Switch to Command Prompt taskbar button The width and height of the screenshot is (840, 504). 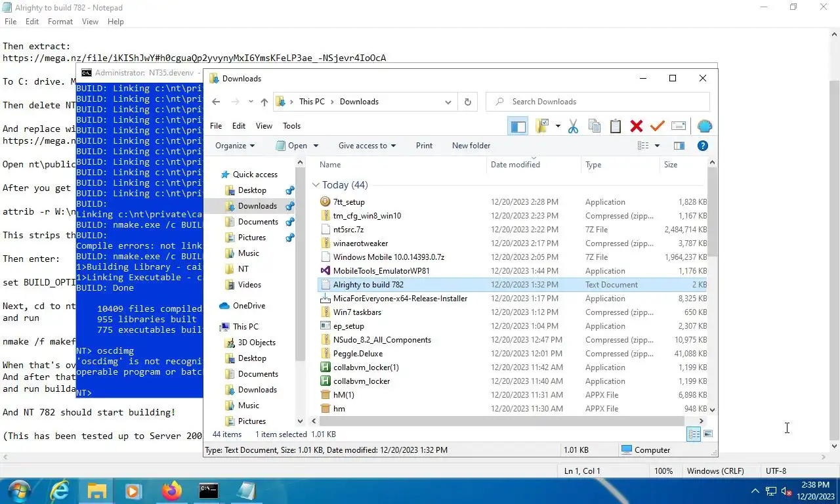209,491
